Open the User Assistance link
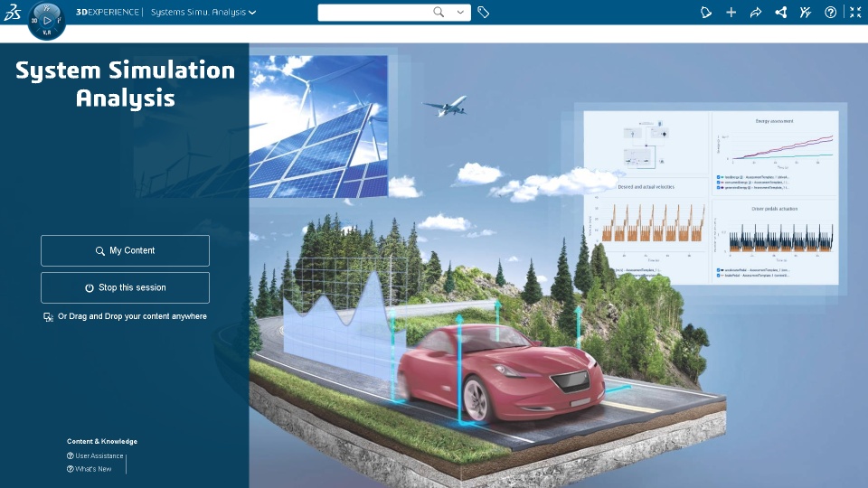 point(95,455)
